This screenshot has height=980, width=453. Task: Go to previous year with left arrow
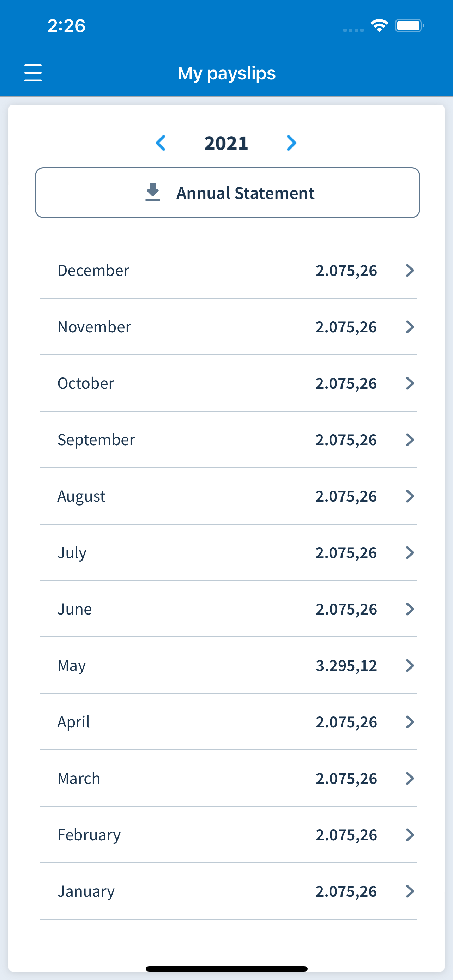pos(161,143)
